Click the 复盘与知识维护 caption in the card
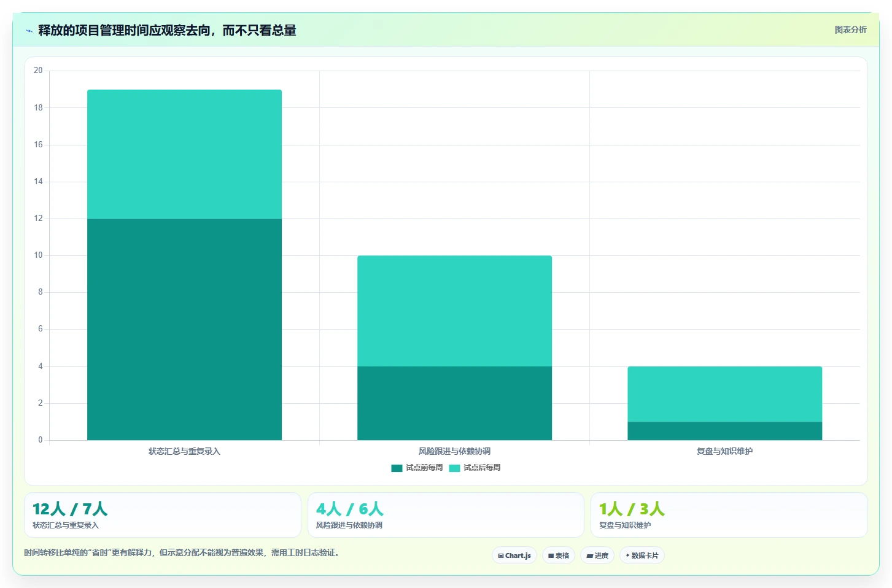 [x=625, y=525]
